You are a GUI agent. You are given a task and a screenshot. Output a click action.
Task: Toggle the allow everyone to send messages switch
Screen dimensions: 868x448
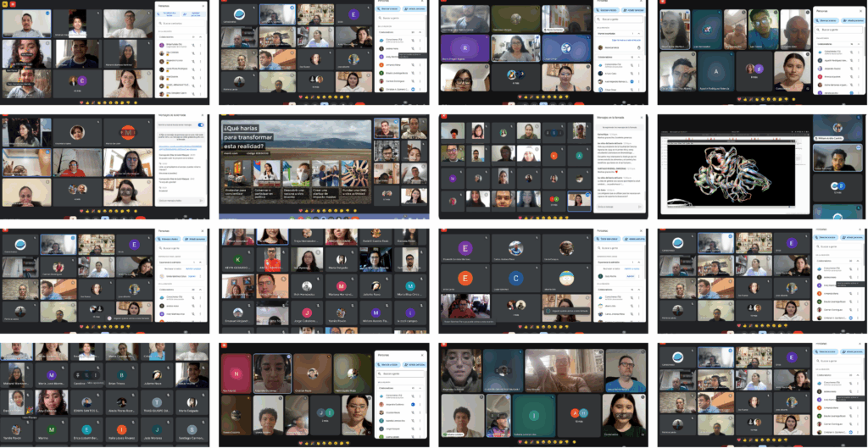tap(201, 124)
